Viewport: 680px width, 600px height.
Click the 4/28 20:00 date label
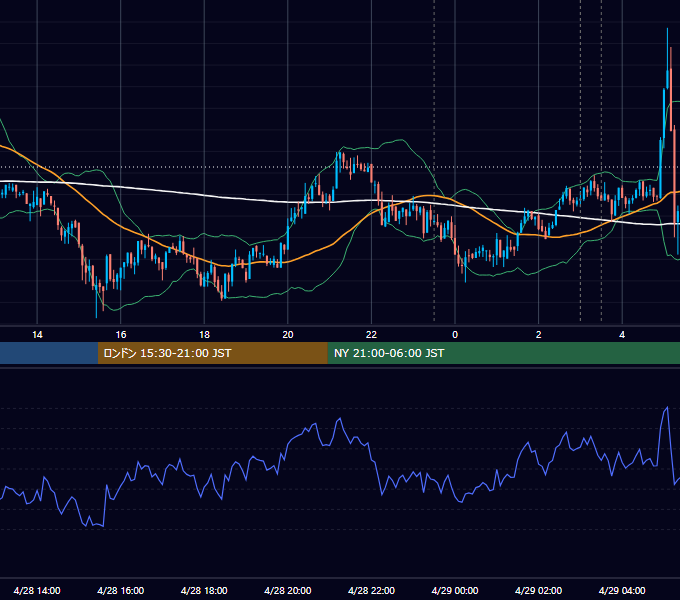288,590
